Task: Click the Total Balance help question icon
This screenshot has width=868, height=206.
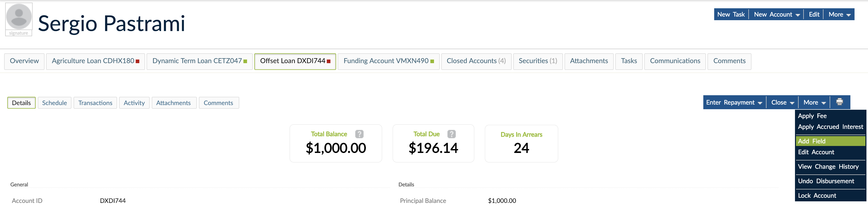Action: (359, 134)
